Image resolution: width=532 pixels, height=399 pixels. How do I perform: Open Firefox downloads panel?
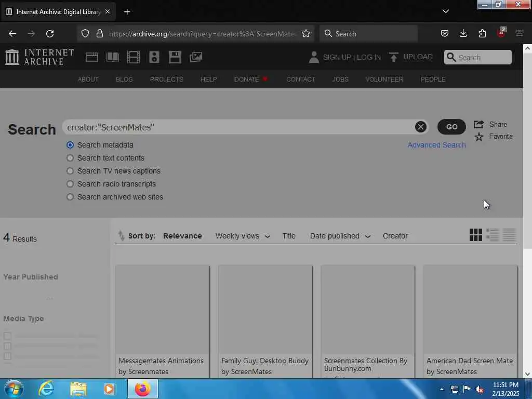coord(463,34)
